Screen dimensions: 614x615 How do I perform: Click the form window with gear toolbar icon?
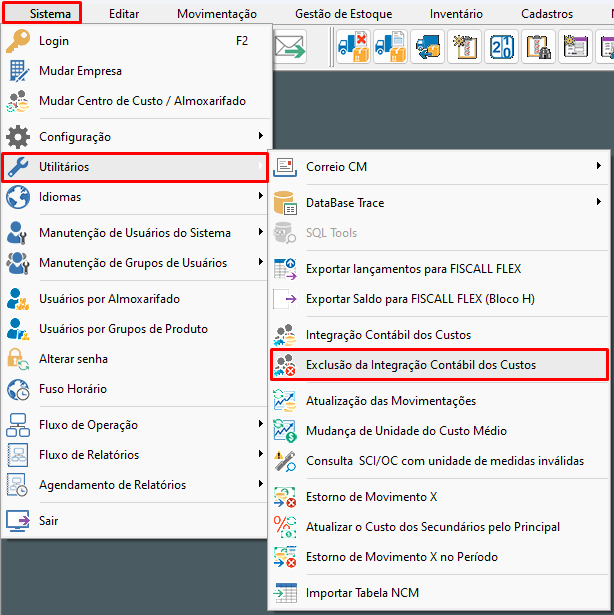point(576,47)
